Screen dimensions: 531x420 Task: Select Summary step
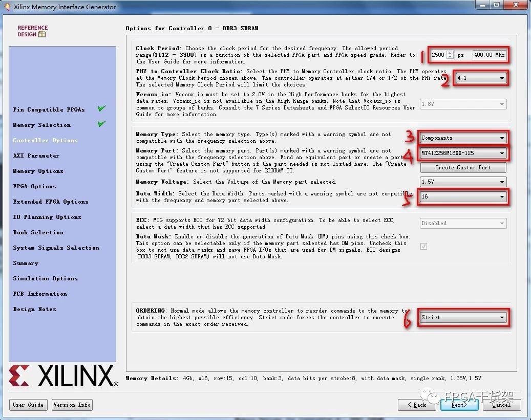[26, 263]
